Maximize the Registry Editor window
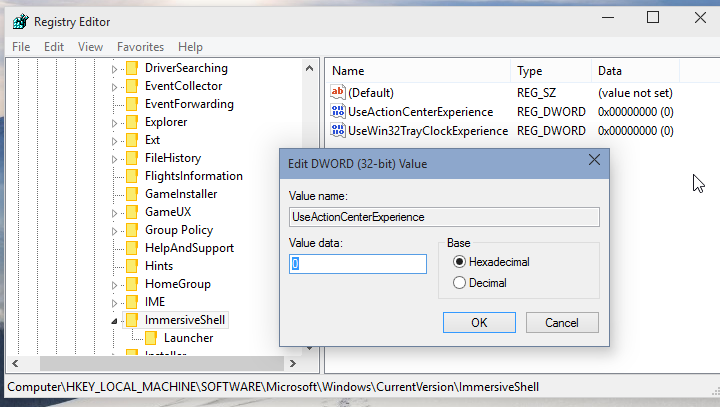720x407 pixels. (653, 17)
